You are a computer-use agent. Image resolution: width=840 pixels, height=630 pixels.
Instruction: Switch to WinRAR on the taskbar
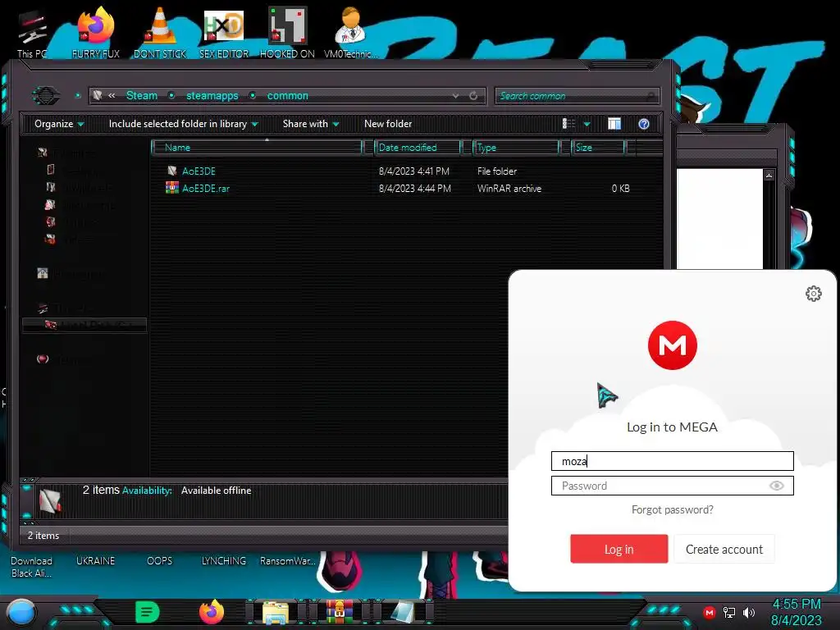[340, 612]
